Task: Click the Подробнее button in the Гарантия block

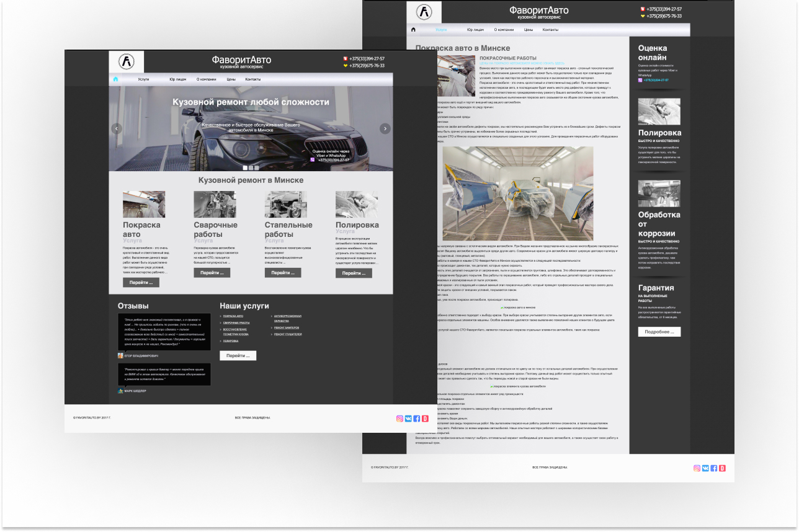Action: click(659, 332)
